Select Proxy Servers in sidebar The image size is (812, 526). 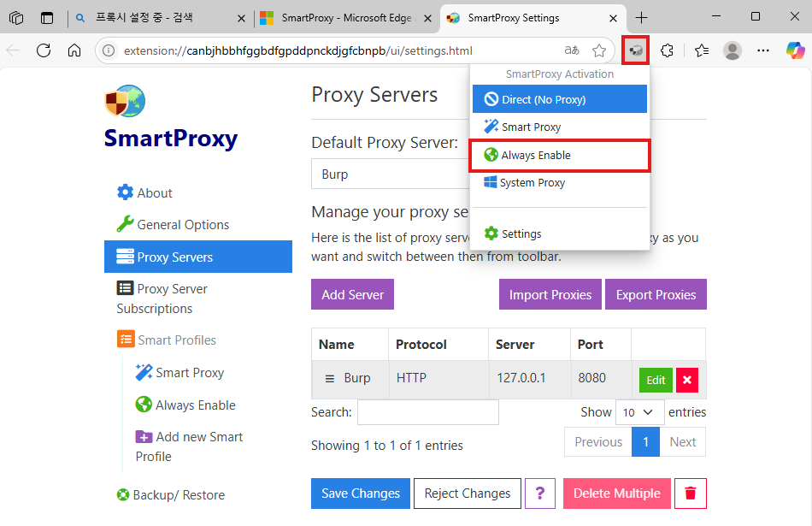click(198, 257)
